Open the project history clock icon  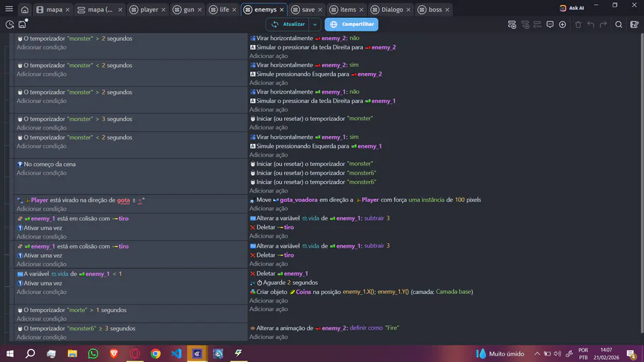9,24
